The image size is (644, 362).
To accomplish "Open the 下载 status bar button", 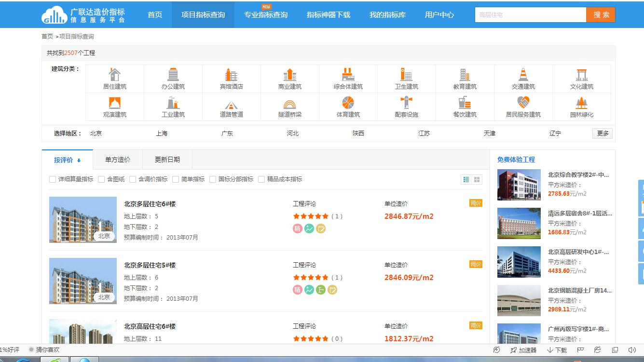I will coord(557,350).
